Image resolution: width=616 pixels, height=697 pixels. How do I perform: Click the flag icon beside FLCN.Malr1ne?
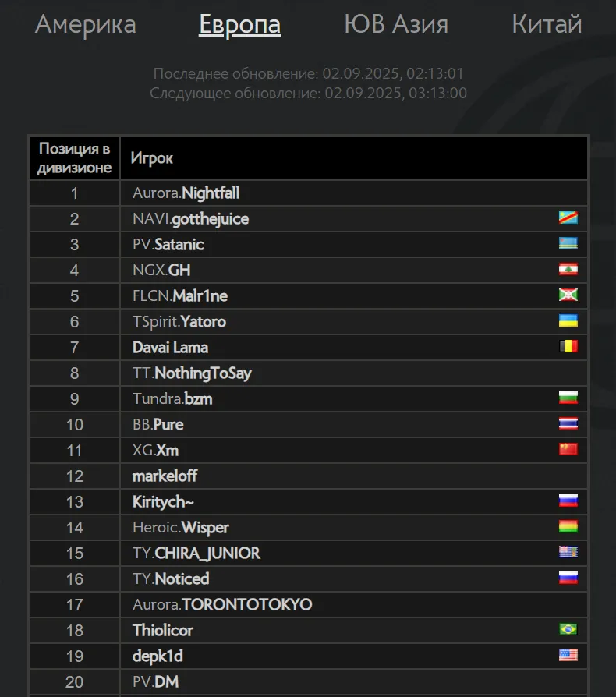coord(568,295)
